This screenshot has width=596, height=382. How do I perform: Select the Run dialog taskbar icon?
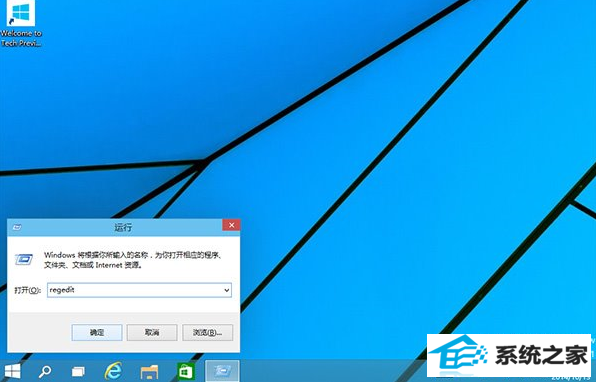pos(222,371)
